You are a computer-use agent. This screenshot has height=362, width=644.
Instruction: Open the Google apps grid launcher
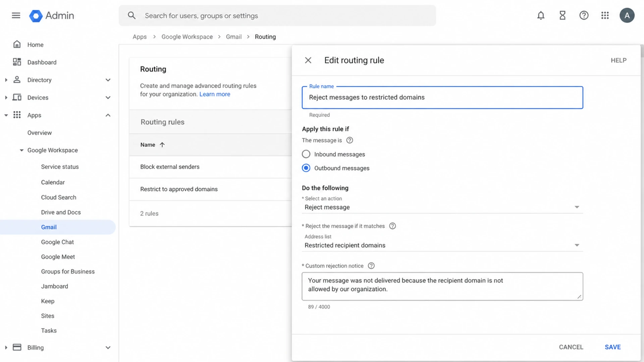pyautogui.click(x=605, y=15)
